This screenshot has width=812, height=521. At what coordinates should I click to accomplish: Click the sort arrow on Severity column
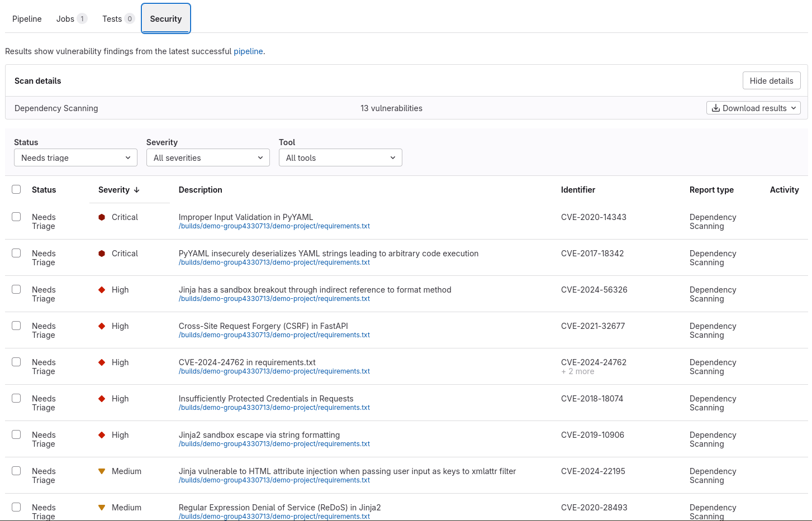tap(137, 190)
